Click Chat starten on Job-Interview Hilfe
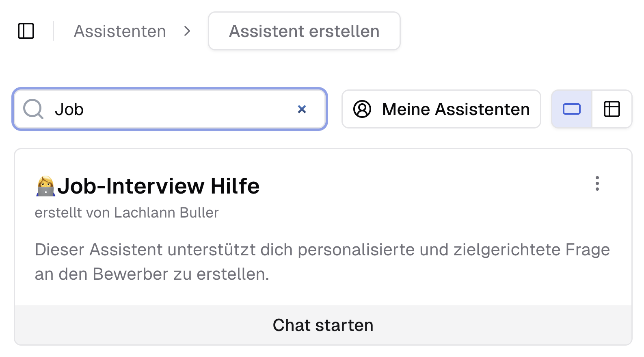 pyautogui.click(x=323, y=325)
